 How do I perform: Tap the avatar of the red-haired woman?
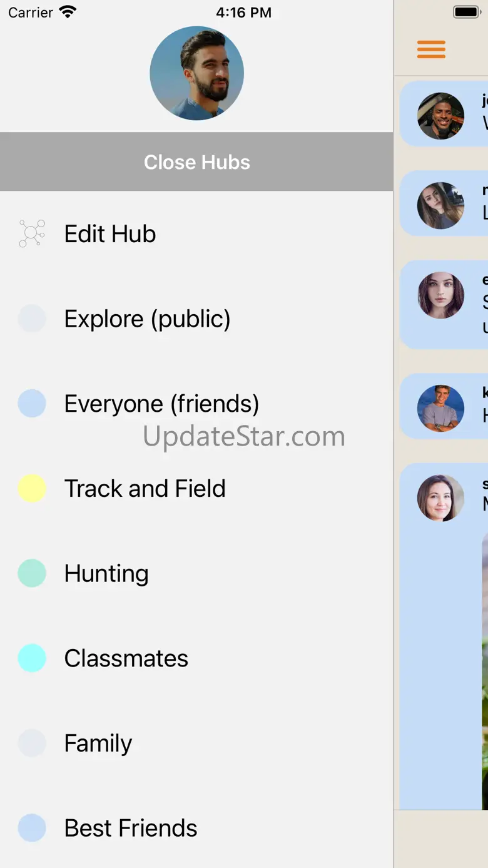click(x=441, y=295)
